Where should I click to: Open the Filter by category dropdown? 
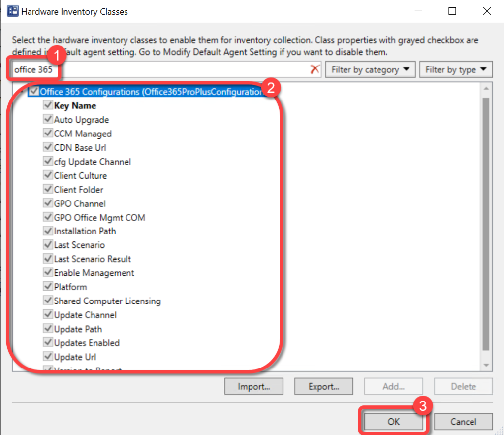pos(370,69)
